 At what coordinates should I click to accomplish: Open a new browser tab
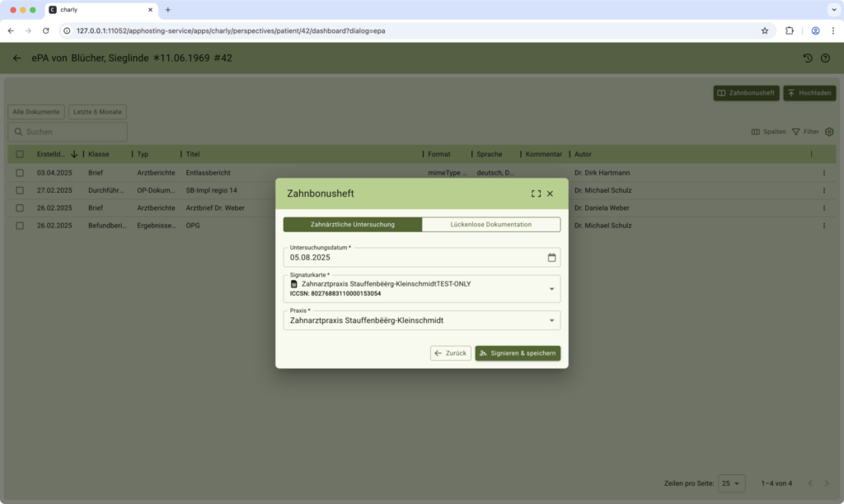168,10
